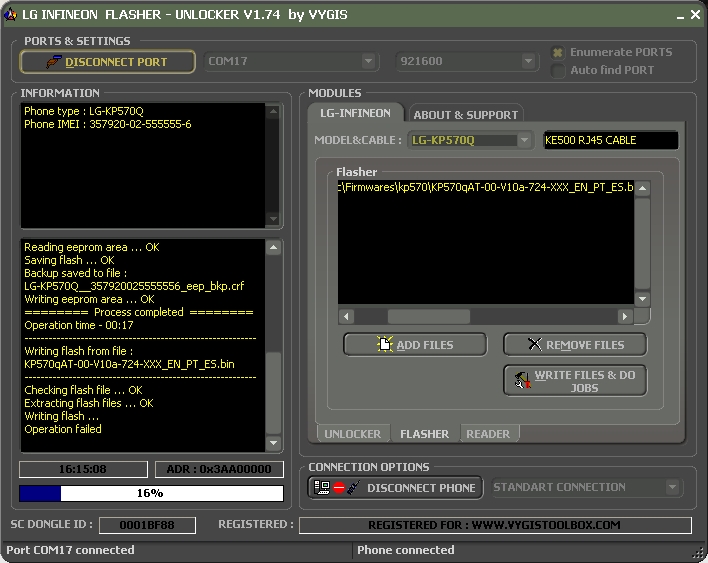Click the red stop icon in Disconnect Phone
Image resolution: width=708 pixels, height=563 pixels.
pyautogui.click(x=339, y=488)
